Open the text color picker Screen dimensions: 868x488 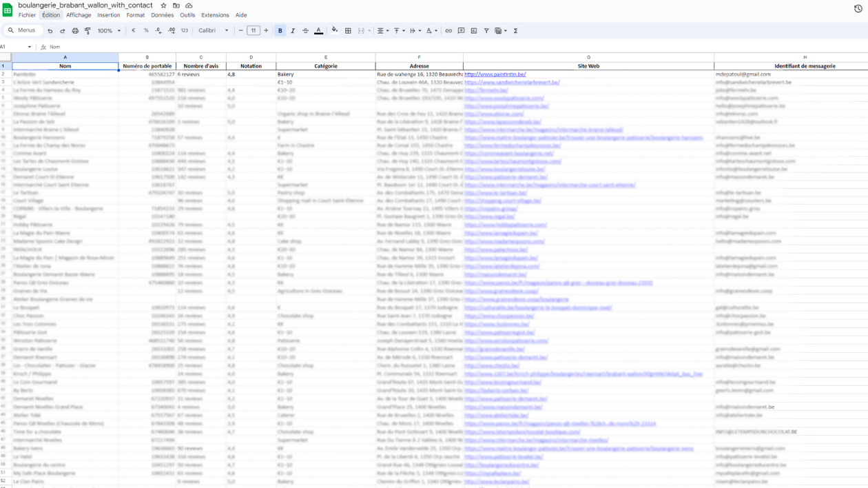318,31
